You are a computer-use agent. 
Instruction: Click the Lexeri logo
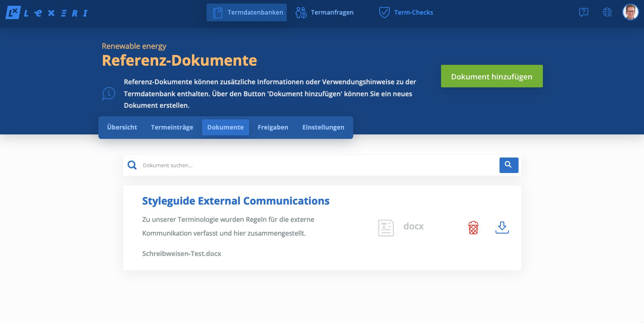tap(47, 13)
